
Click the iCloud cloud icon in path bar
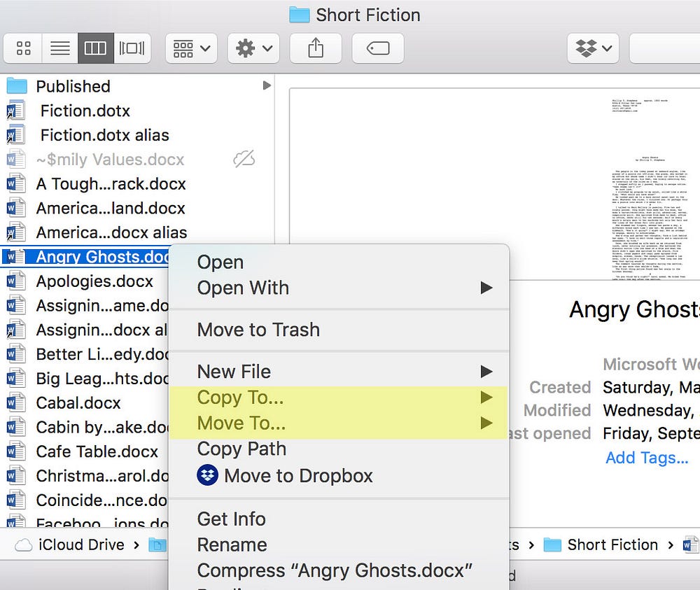click(x=24, y=545)
